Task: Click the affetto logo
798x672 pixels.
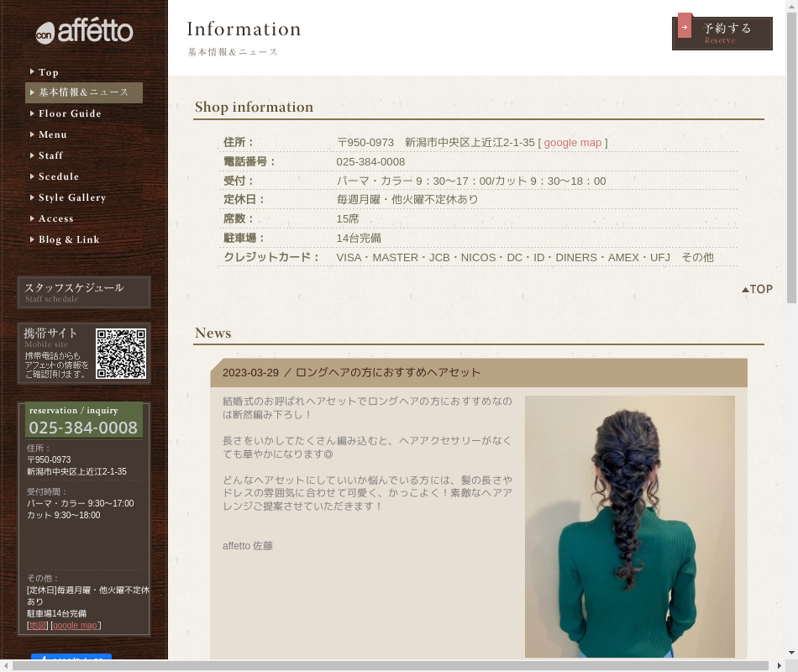Action: [84, 32]
